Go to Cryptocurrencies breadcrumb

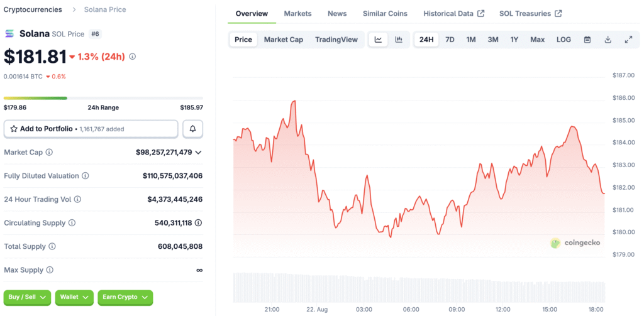(x=33, y=9)
